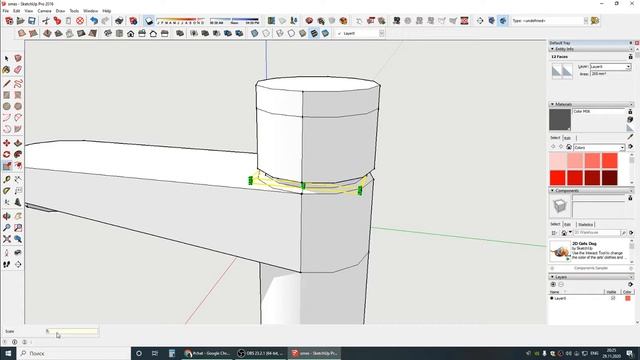640x360 pixels.
Task: Open components navigation dropdown arrow
Action: (570, 233)
